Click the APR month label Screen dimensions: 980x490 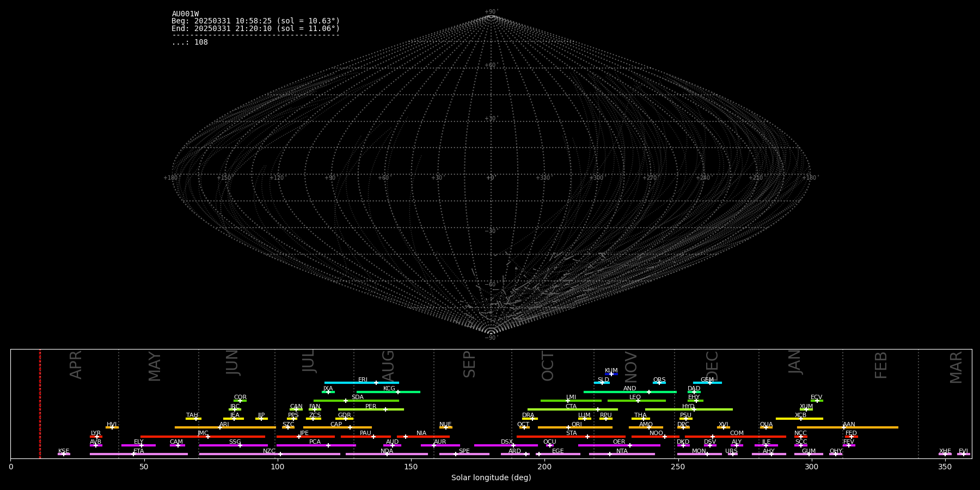pyautogui.click(x=76, y=365)
